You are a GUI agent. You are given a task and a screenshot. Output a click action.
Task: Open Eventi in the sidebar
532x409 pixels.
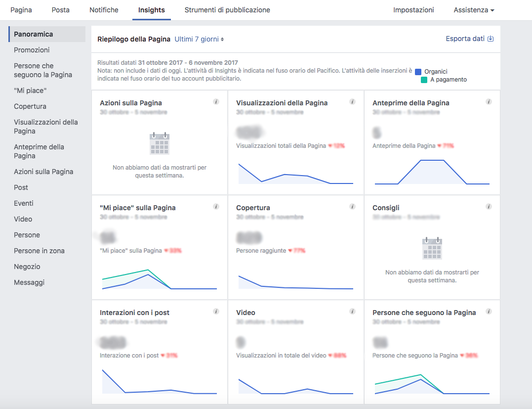23,203
